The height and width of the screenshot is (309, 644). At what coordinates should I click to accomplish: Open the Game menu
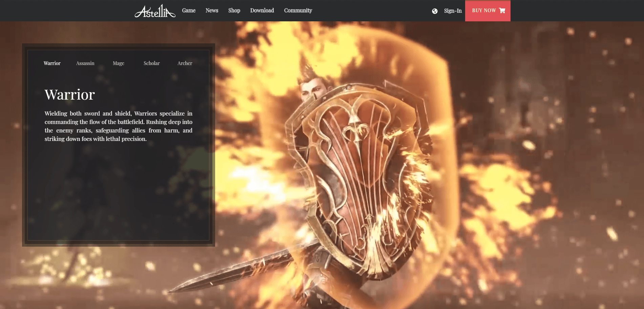(189, 11)
